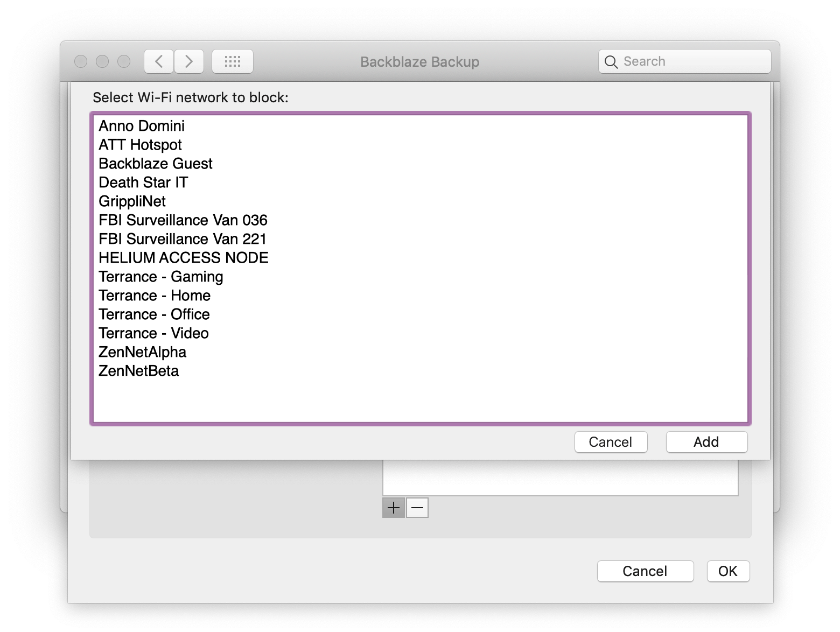Go forward with the right chevron button
The width and height of the screenshot is (840, 632).
click(189, 61)
